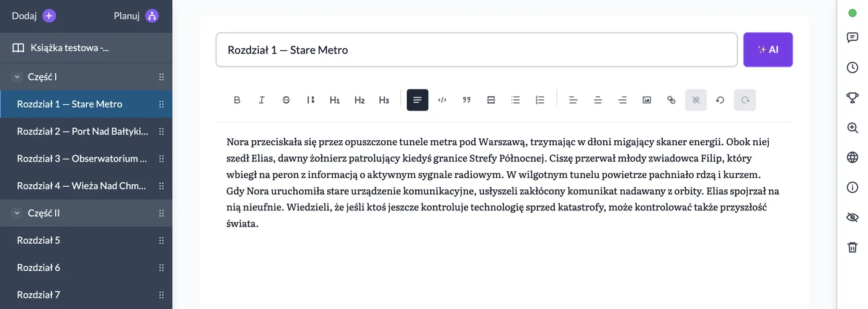Viewport: 868px width, 309px height.
Task: Click drag handle of Rozdział 3
Action: [x=161, y=159]
